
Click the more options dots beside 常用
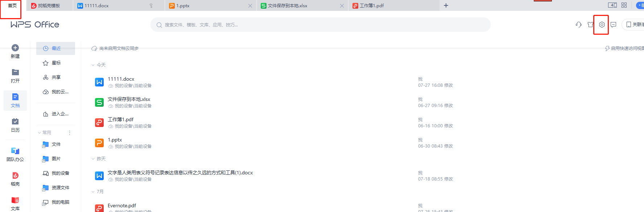pyautogui.click(x=70, y=133)
